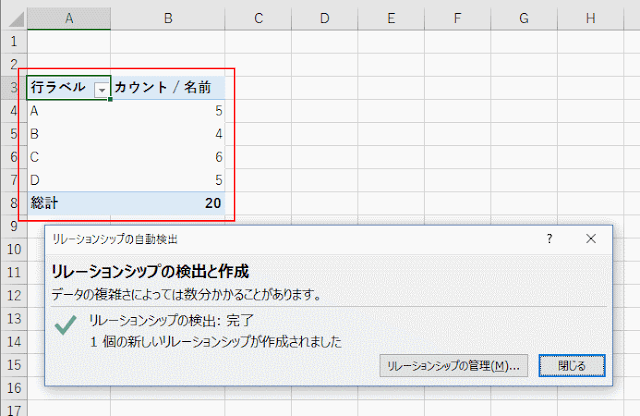Click the 閉じる button

572,366
